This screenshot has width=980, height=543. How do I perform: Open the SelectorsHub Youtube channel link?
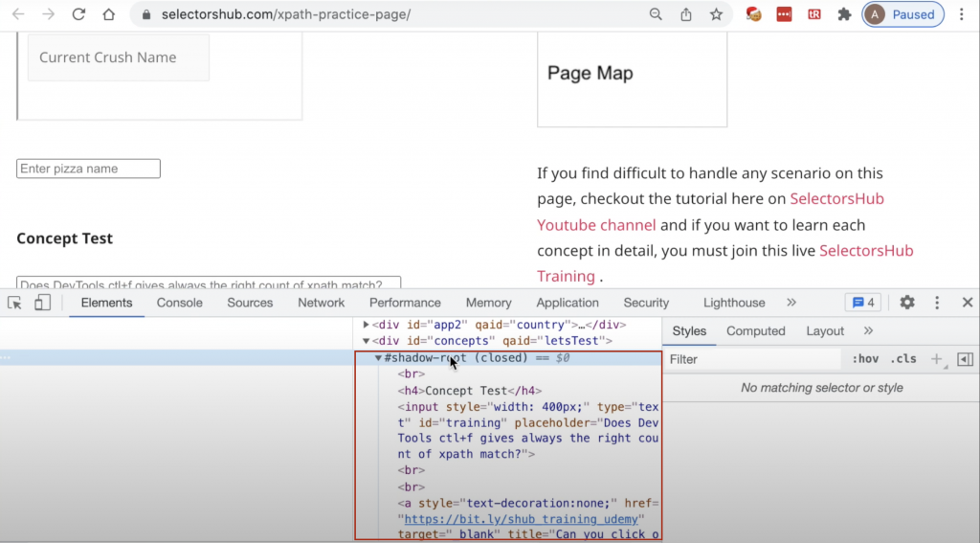(x=596, y=225)
